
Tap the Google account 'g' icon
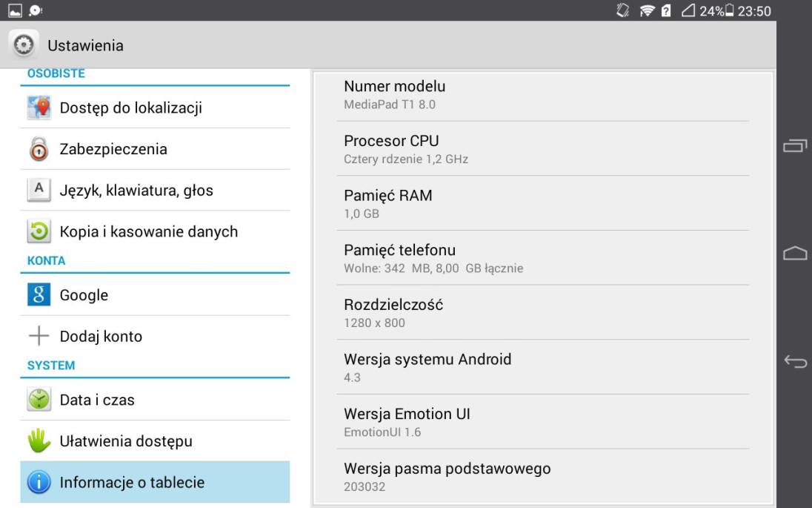(x=39, y=294)
